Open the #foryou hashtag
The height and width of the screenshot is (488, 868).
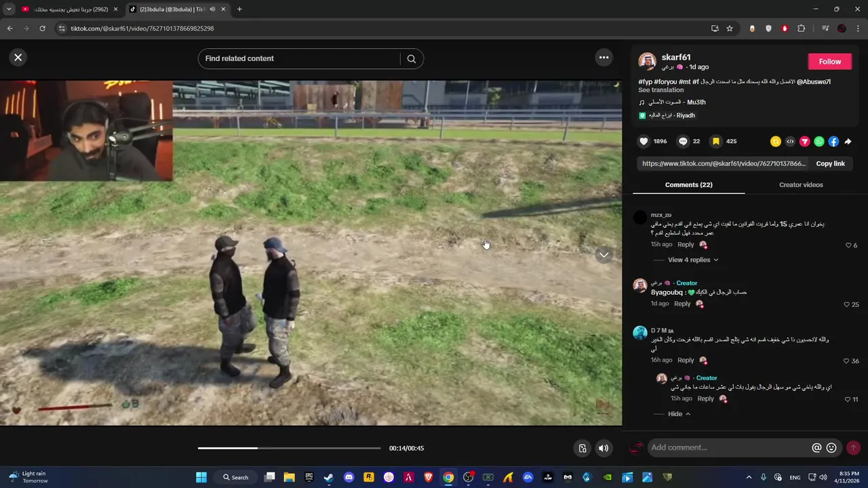pyautogui.click(x=665, y=82)
